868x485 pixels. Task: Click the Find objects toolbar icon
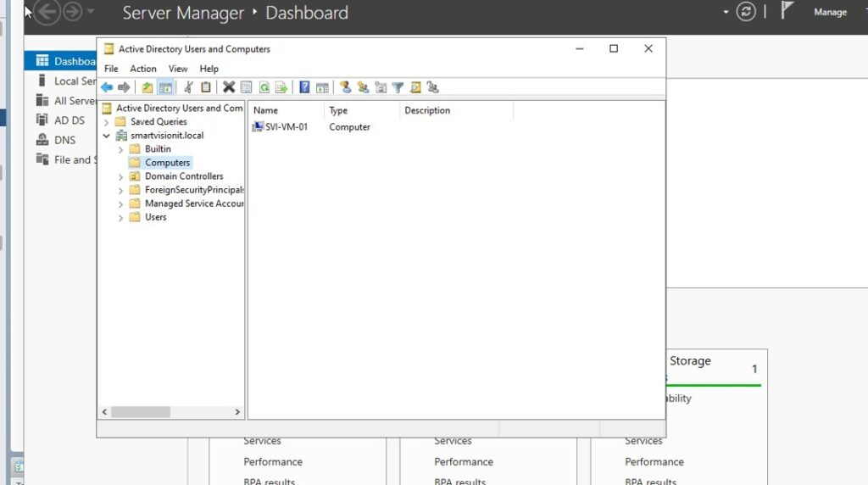(x=415, y=87)
